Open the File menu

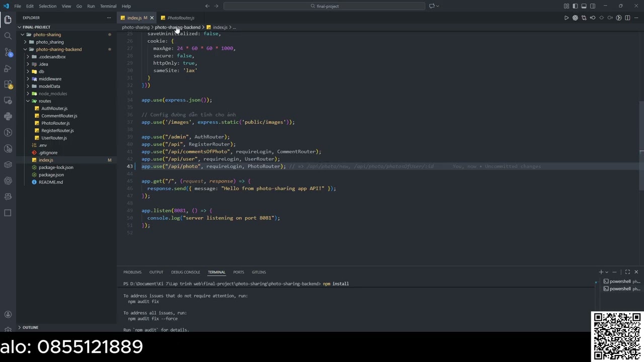click(x=18, y=6)
